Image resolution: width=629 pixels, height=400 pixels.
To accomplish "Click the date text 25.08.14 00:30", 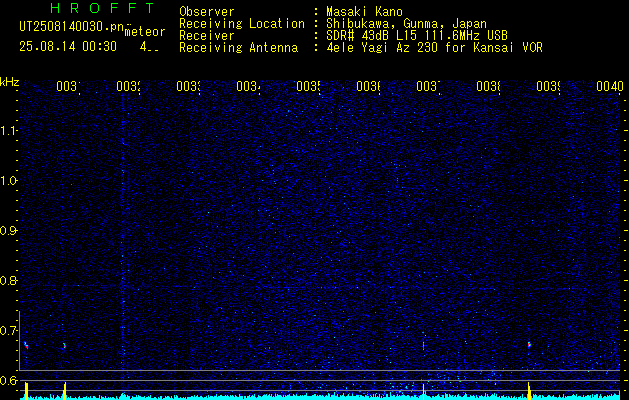I will [x=68, y=47].
